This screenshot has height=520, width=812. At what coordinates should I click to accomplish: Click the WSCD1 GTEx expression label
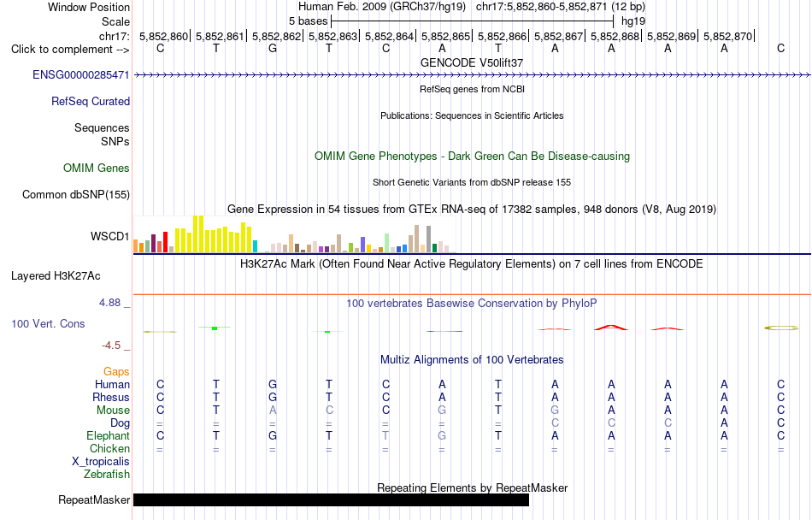point(109,237)
